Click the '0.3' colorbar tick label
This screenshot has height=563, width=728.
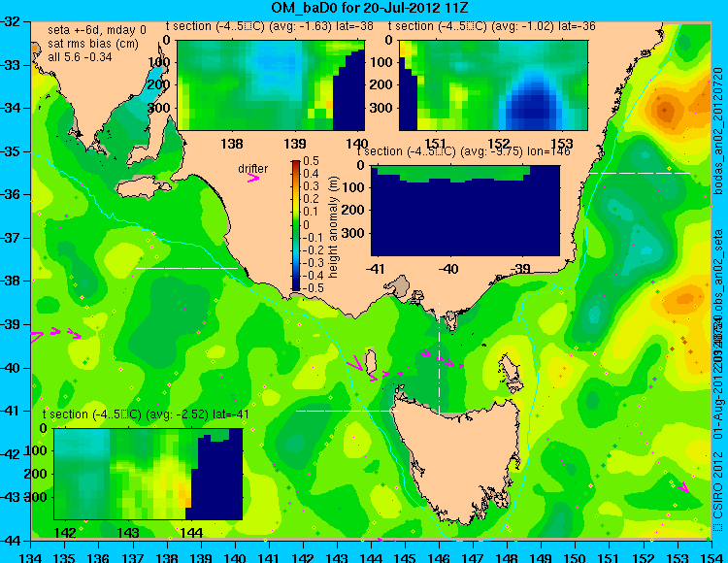(311, 186)
